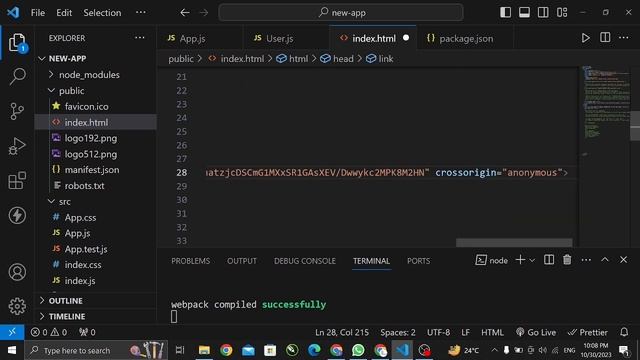
Task: Close the terminal panel
Action: 623,260
